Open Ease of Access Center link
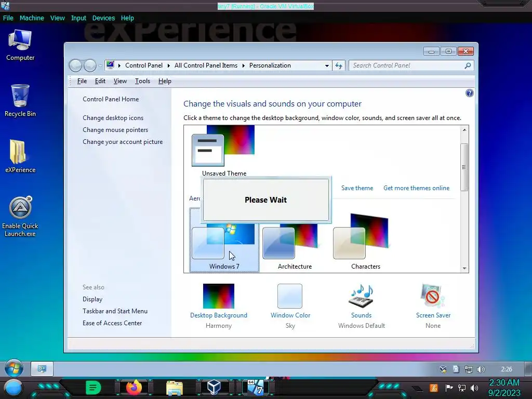The width and height of the screenshot is (532, 399). (112, 323)
